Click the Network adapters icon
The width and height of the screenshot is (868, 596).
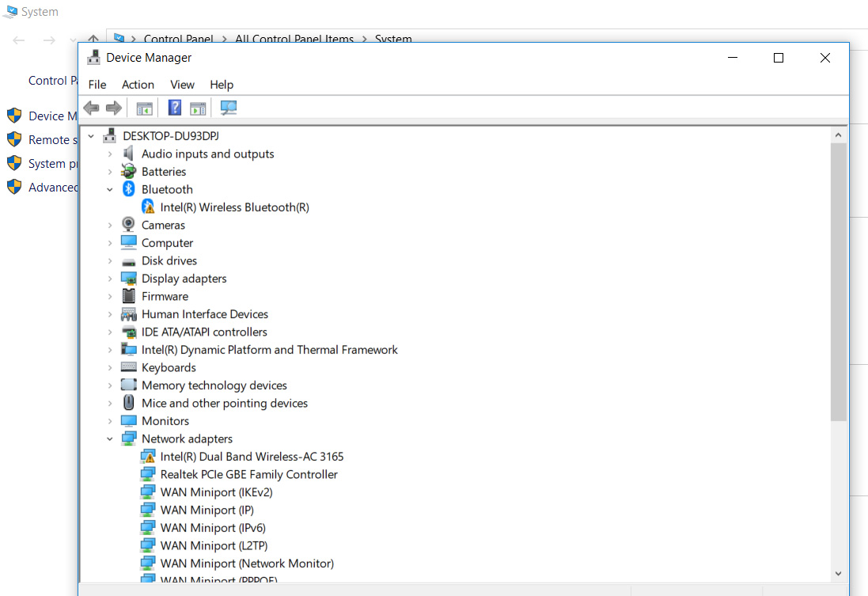click(128, 438)
